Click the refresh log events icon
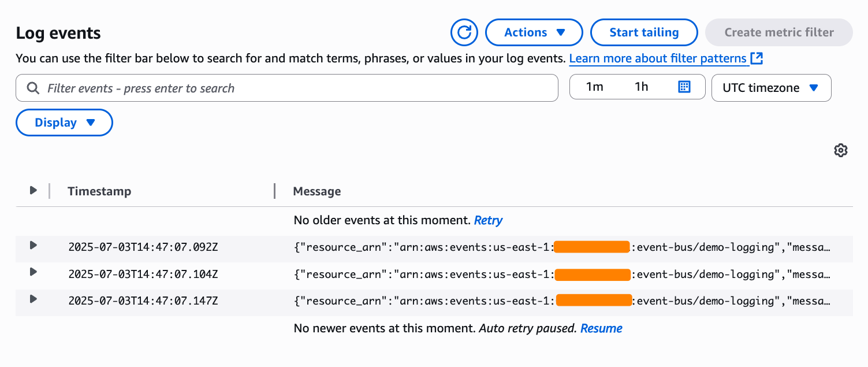This screenshot has width=868, height=367. tap(464, 32)
